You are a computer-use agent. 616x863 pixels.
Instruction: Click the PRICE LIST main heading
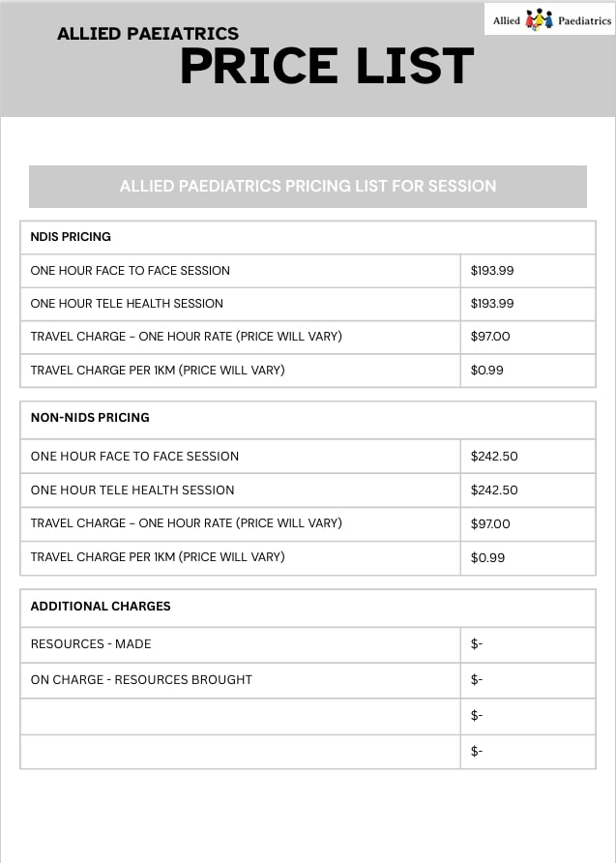point(327,67)
